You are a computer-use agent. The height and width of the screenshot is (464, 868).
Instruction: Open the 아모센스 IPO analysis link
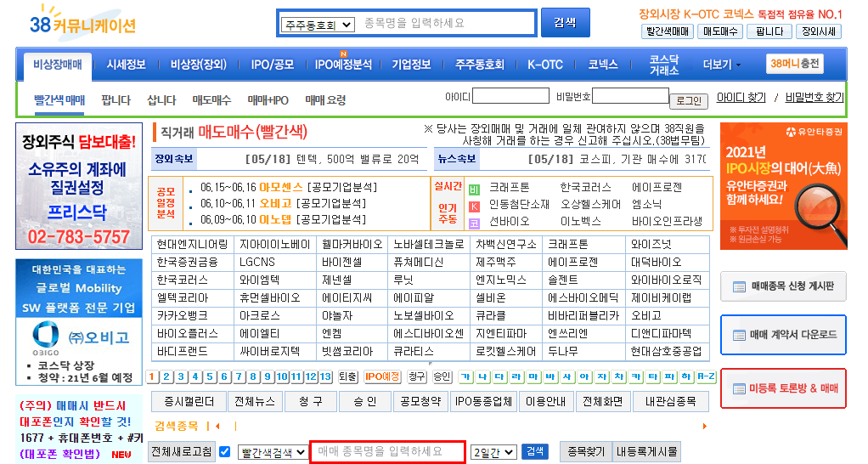click(281, 187)
